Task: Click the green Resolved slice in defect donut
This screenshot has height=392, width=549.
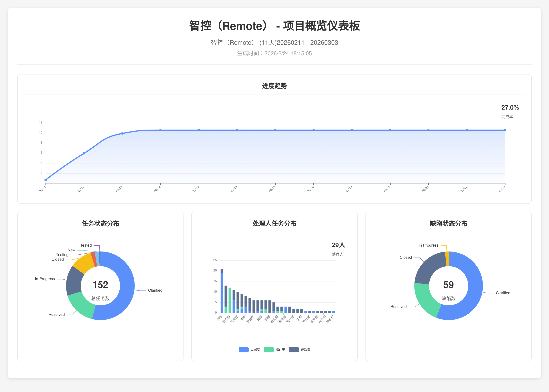Action: pyautogui.click(x=426, y=300)
